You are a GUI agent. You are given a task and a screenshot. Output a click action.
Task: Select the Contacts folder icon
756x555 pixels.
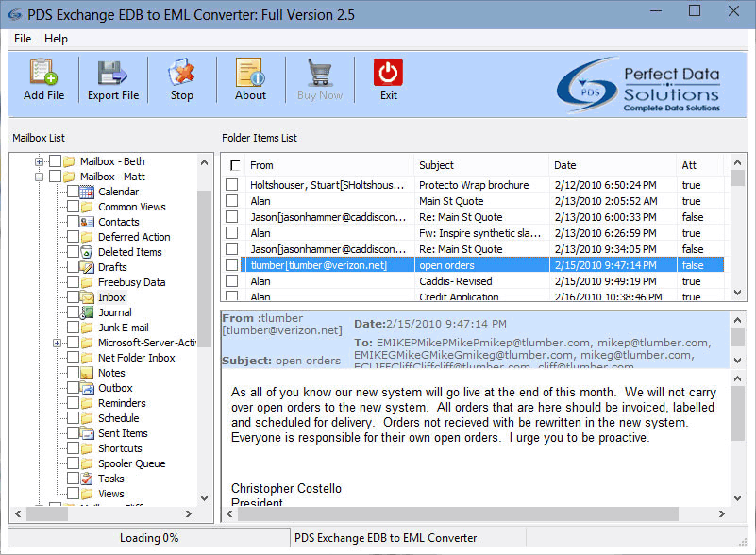(87, 222)
